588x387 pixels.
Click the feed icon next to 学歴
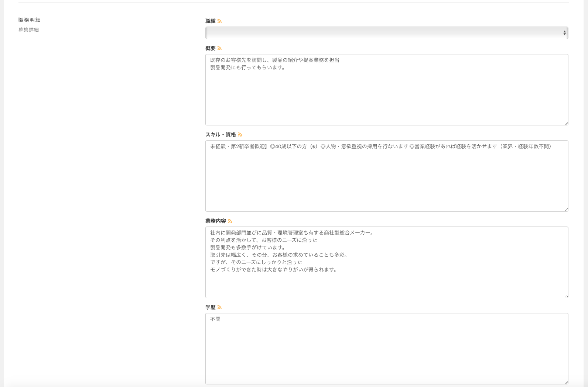pos(219,307)
